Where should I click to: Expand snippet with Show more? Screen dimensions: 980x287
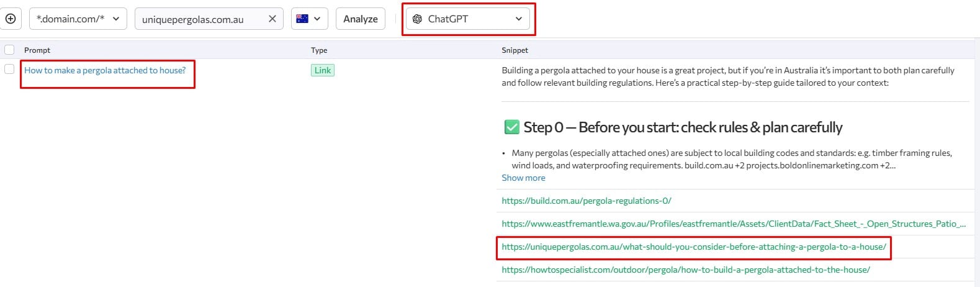tap(523, 178)
